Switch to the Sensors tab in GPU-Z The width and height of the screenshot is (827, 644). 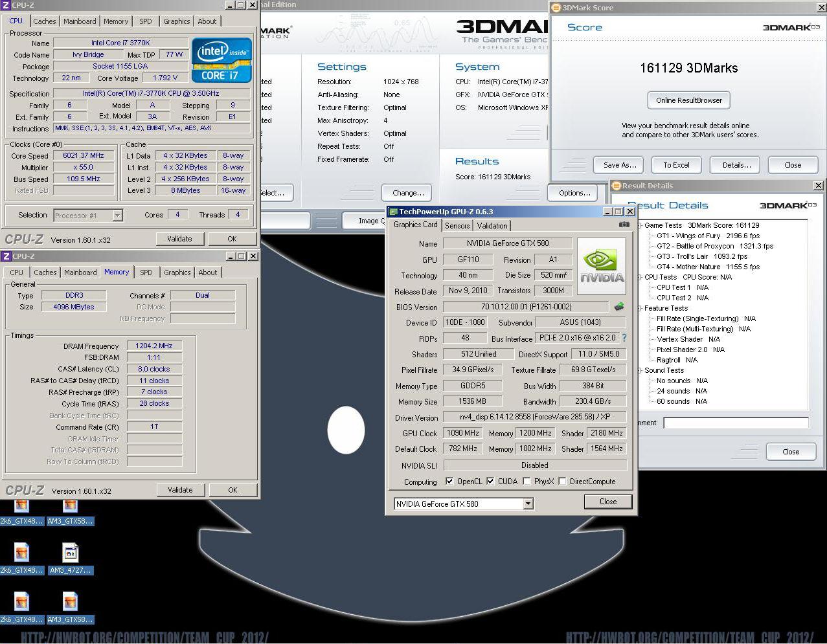(x=457, y=226)
